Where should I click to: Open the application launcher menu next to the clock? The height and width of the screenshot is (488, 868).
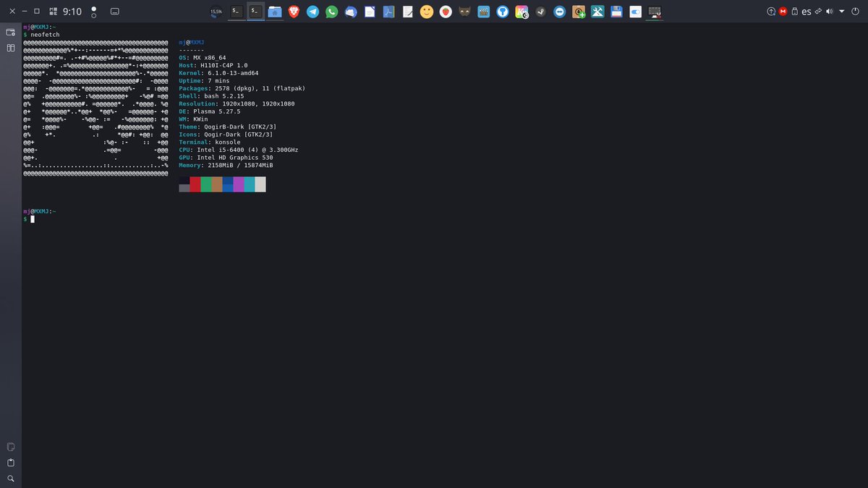pyautogui.click(x=54, y=12)
